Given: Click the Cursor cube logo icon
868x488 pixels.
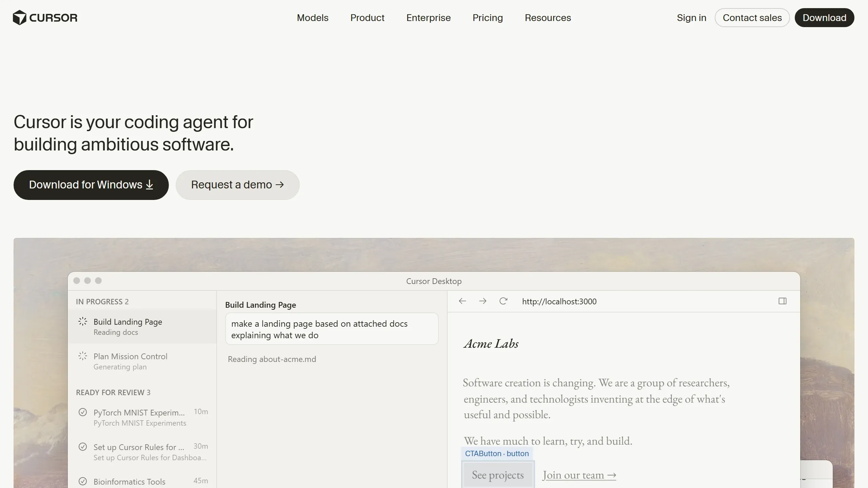Looking at the screenshot, I should (20, 18).
